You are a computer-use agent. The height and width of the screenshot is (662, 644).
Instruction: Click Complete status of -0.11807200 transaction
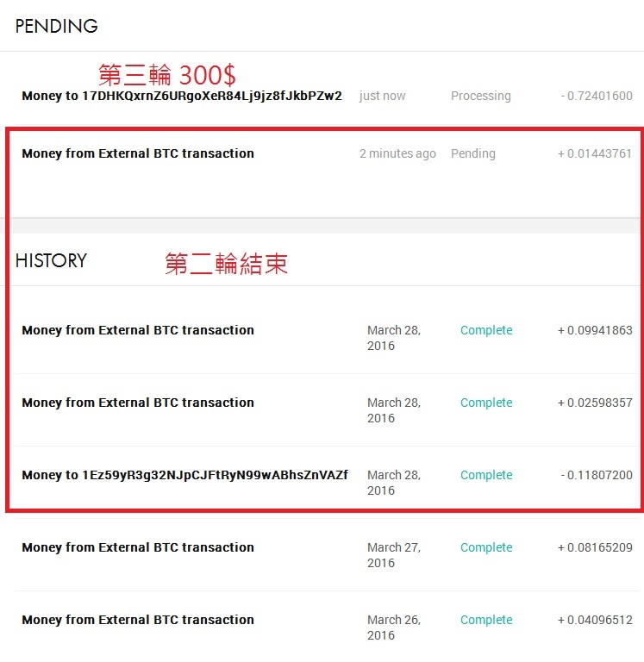pyautogui.click(x=486, y=475)
